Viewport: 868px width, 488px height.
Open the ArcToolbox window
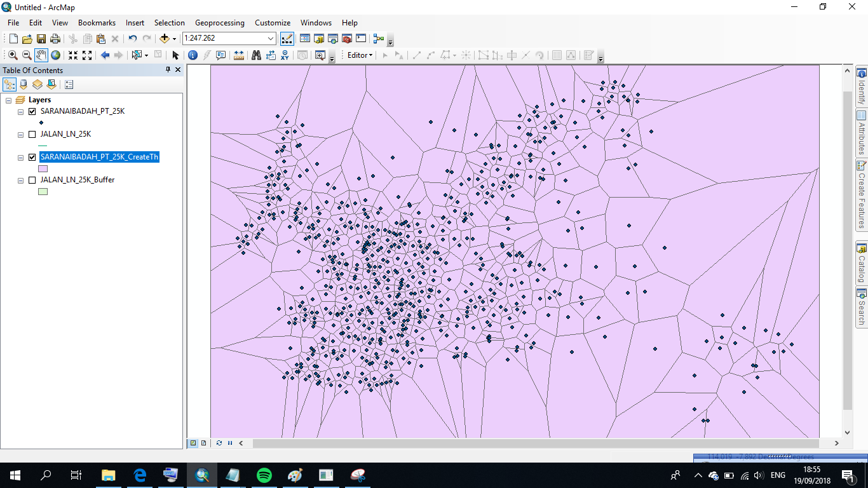346,38
